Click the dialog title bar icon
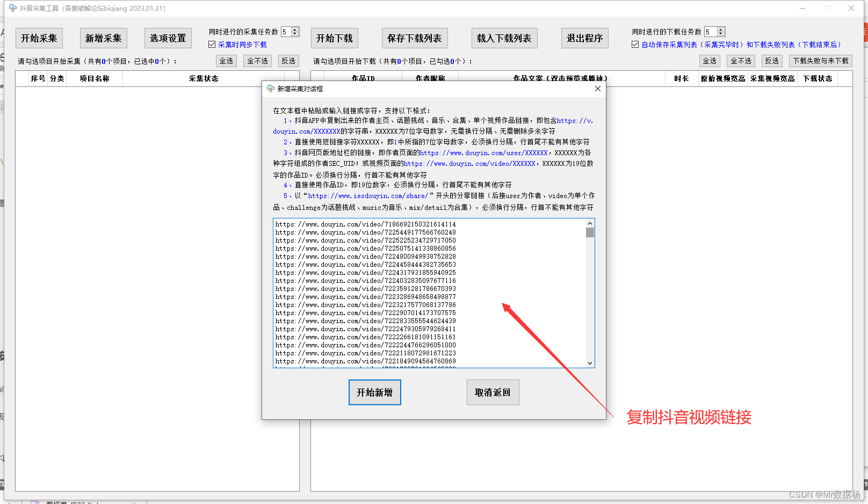 pos(271,89)
